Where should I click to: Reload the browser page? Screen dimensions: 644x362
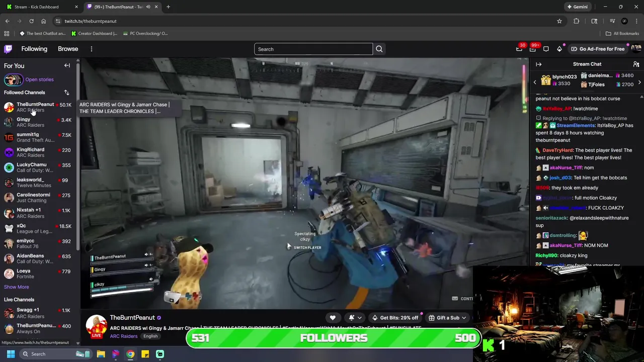(31, 21)
